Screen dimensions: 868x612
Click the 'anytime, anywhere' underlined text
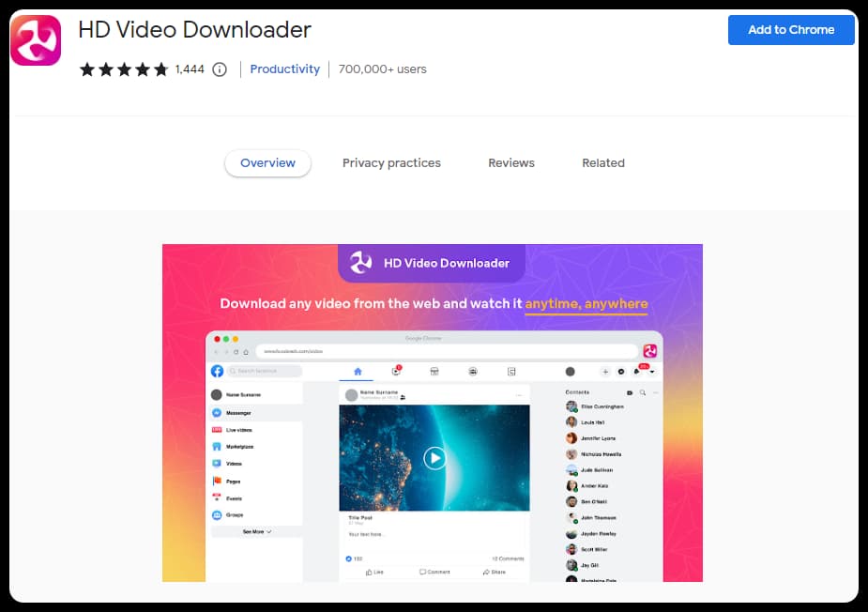(586, 304)
